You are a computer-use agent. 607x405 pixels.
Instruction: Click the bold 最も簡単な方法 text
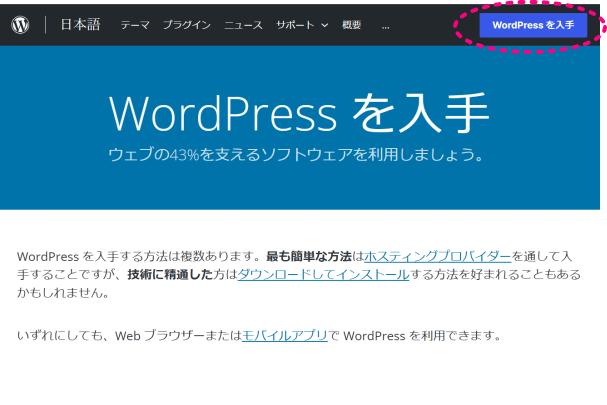(x=309, y=256)
